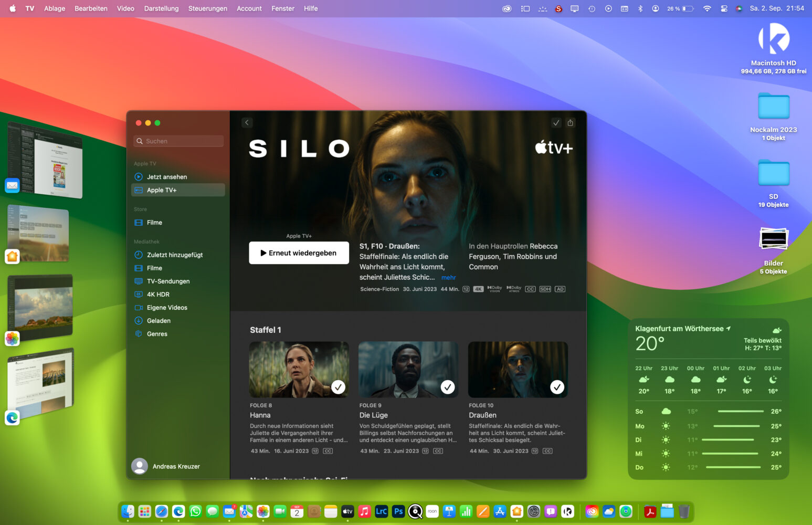This screenshot has height=525, width=812.
Task: Toggle the watched checkmark on the Hanna episode
Action: [x=338, y=387]
